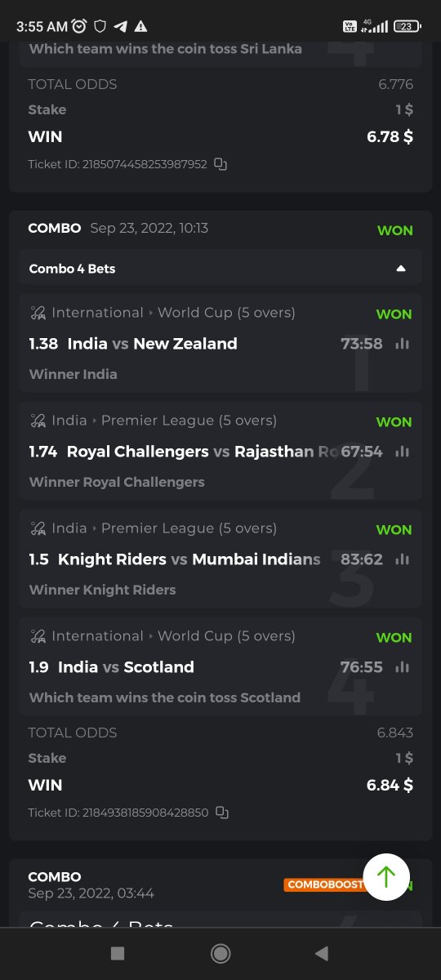This screenshot has height=980, width=441.
Task: Copy ticket ID ending in 8850
Action: 222,813
